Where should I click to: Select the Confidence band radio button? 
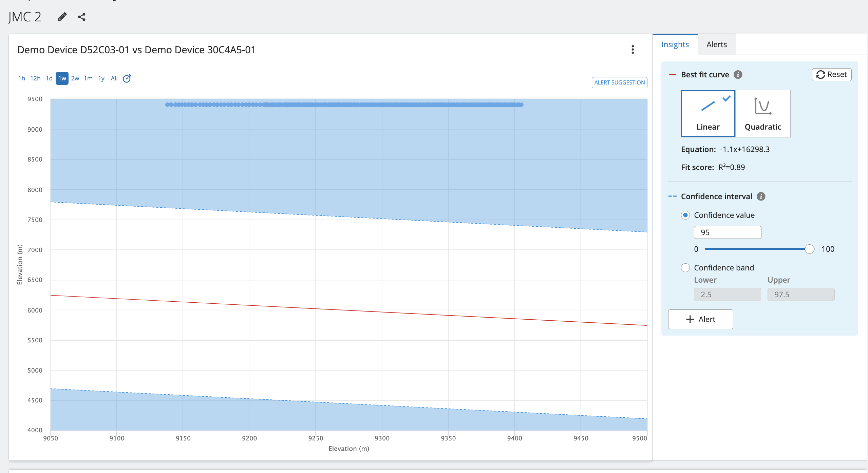[685, 268]
